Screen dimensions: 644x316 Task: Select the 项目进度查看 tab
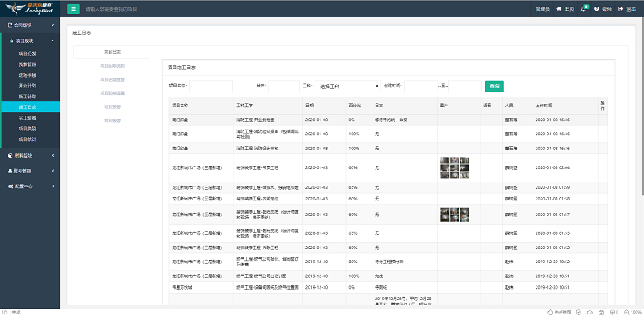coord(111,79)
